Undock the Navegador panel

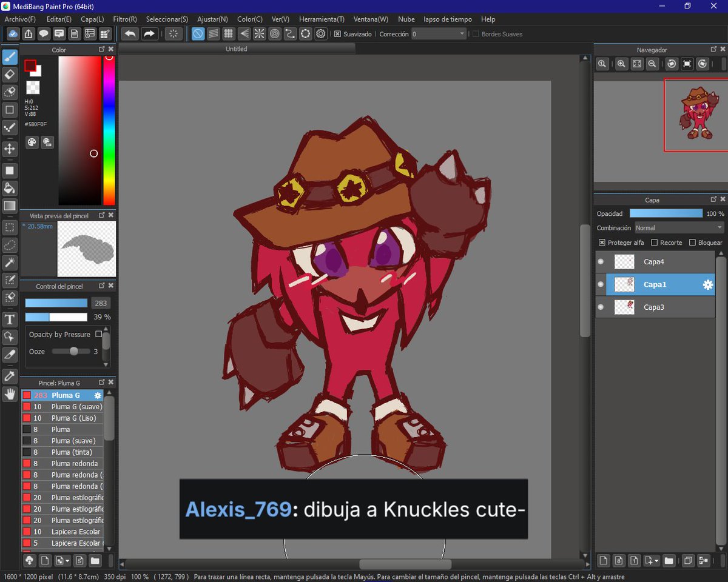[713, 50]
